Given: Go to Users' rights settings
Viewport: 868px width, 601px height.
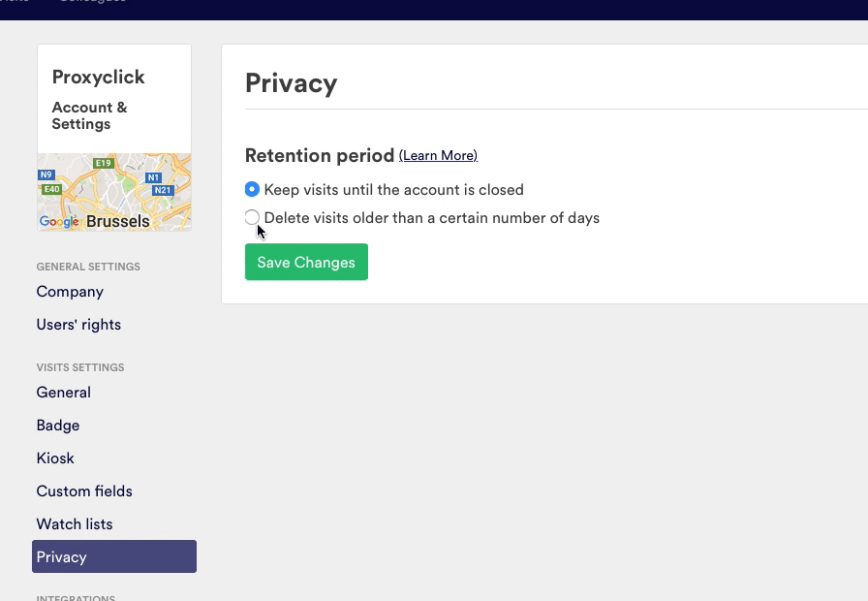Looking at the screenshot, I should coord(78,325).
